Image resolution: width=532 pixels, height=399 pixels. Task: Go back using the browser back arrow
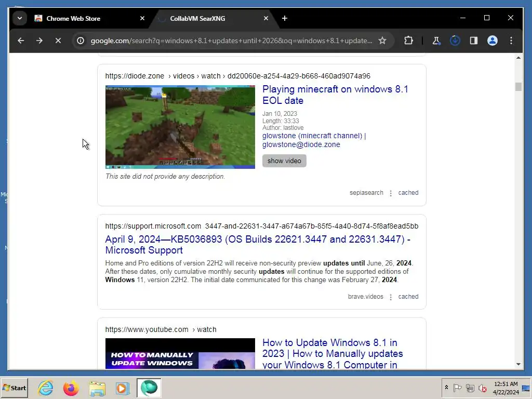[21, 41]
